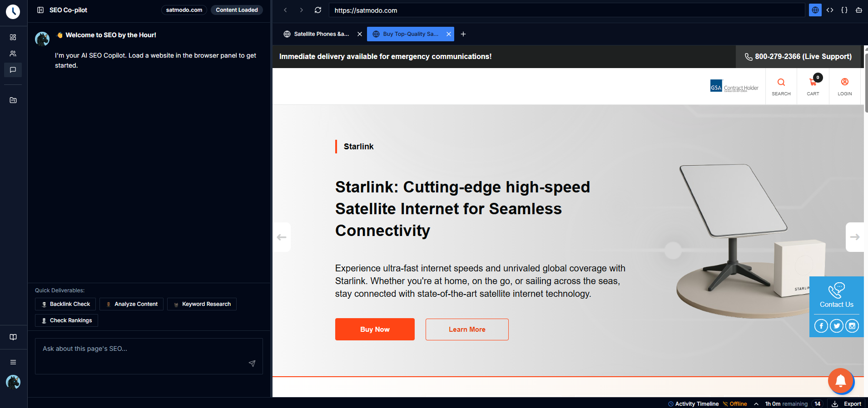Viewport: 868px width, 408px height.
Task: Open a new browser tab with plus
Action: pos(463,34)
